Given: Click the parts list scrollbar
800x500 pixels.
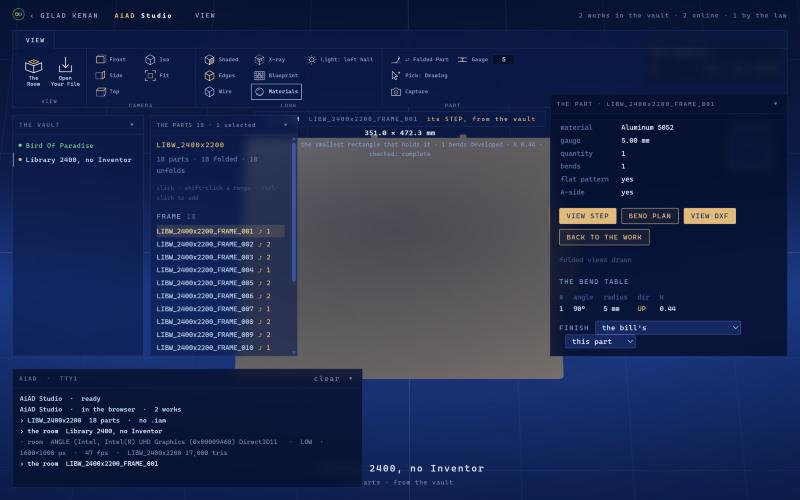Looking at the screenshot, I should click(x=293, y=212).
